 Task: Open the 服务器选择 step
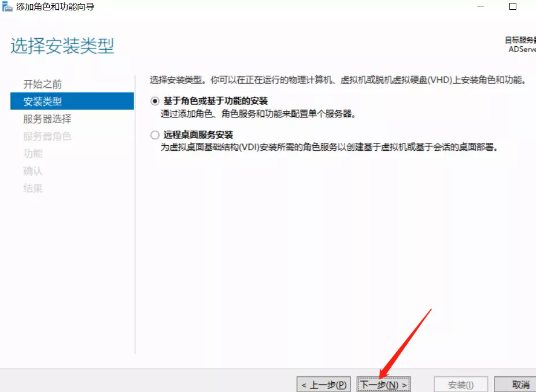pos(47,119)
